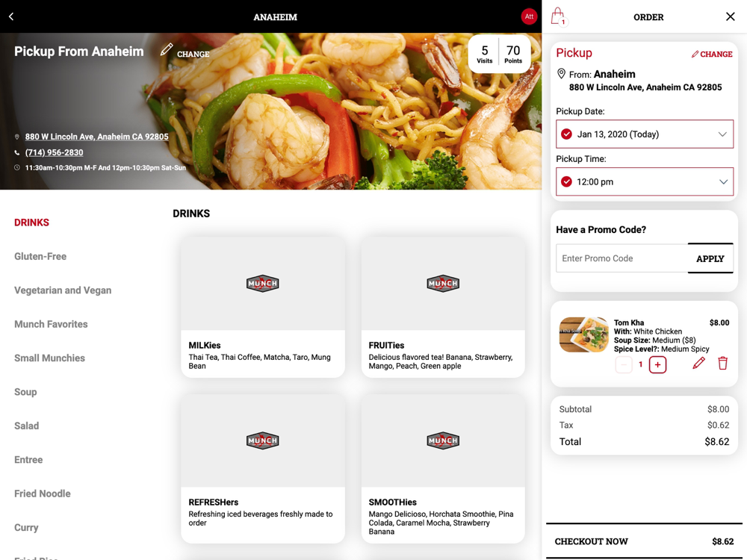Apply the promo code
The image size is (747, 560).
pos(710,258)
